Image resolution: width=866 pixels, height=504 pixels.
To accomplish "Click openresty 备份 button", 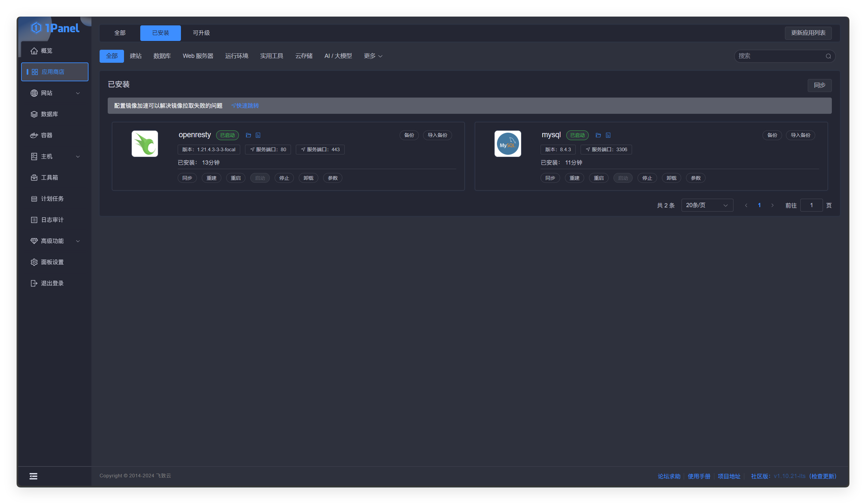I will pyautogui.click(x=409, y=135).
